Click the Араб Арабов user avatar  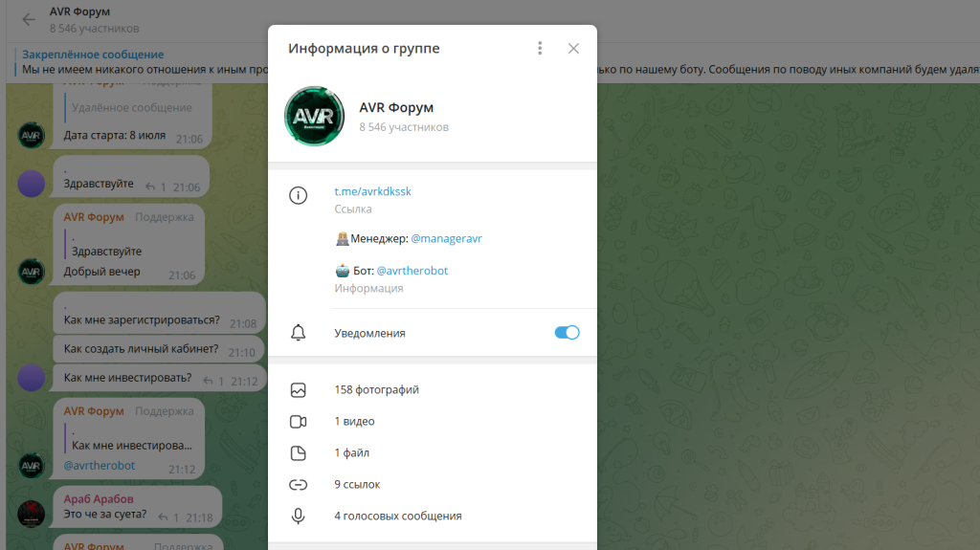[32, 514]
